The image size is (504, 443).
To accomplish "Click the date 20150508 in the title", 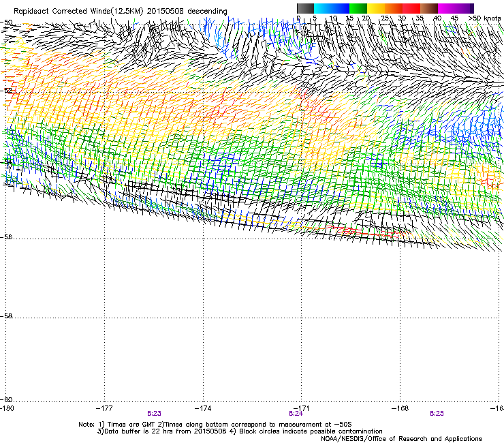I will point(166,12).
